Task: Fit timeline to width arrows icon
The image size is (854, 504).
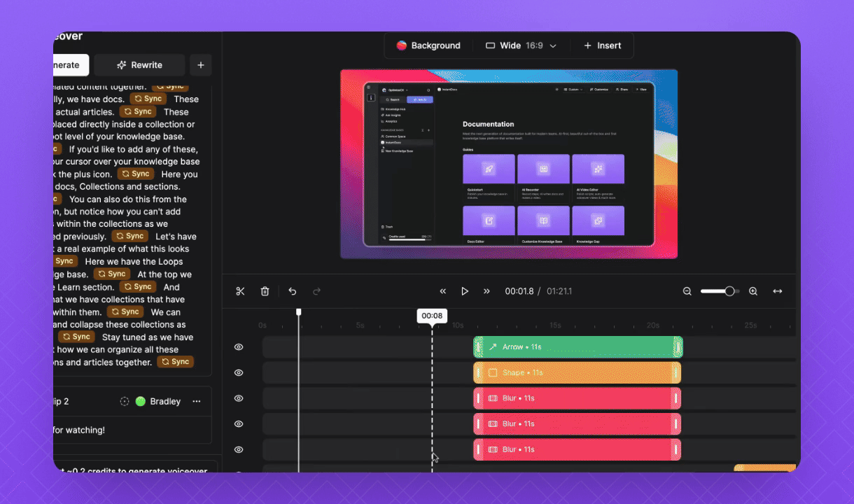Action: tap(777, 291)
